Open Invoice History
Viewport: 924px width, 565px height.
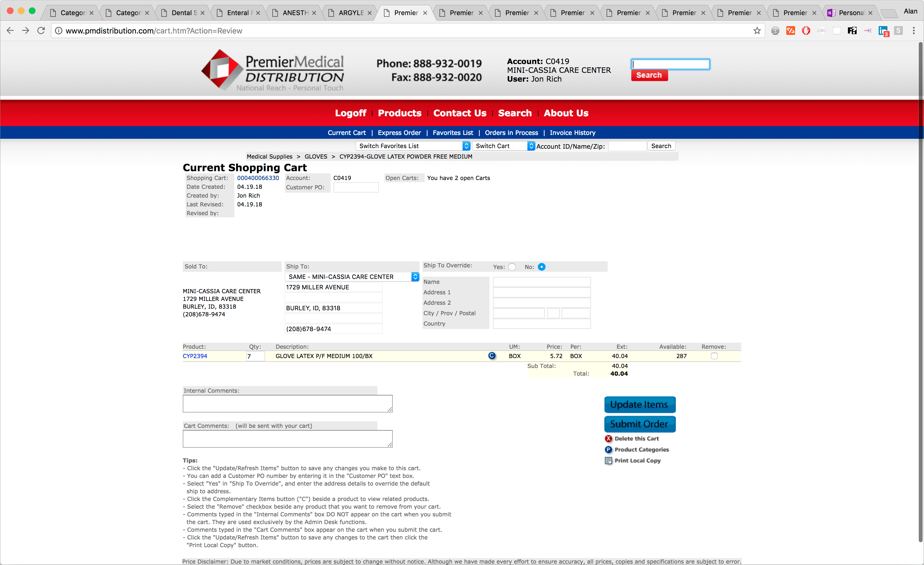tap(573, 133)
